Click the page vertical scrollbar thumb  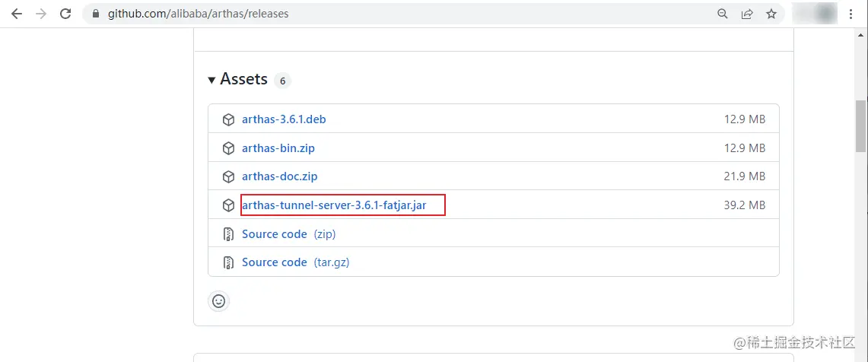[x=861, y=125]
